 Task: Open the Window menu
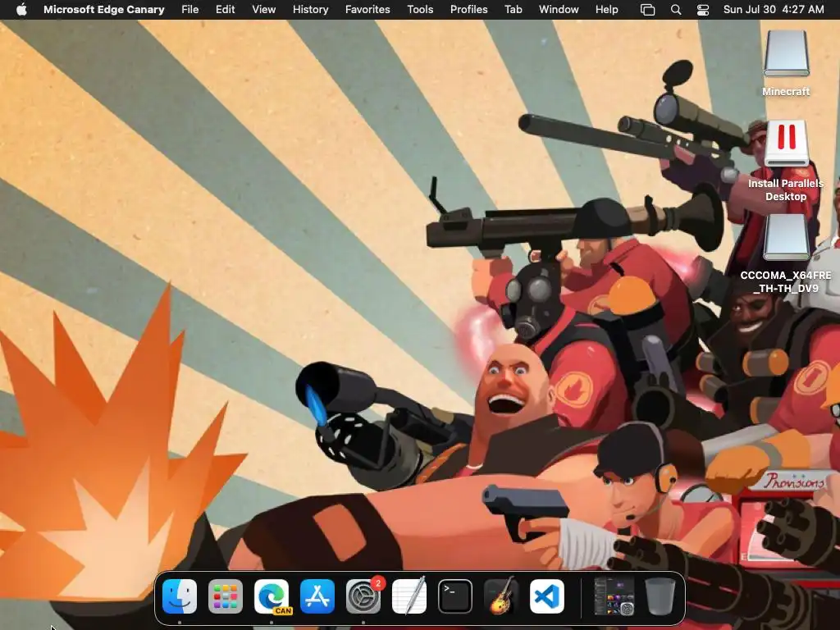tap(559, 9)
